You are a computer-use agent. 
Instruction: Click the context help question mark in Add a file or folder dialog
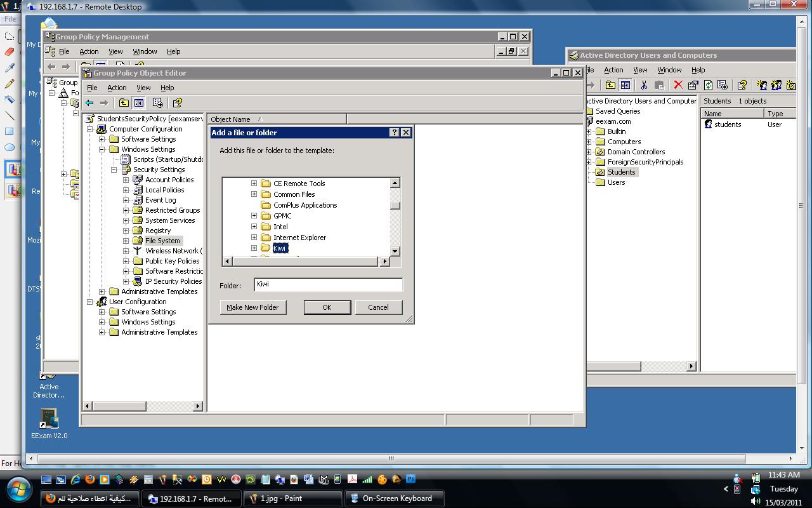(394, 133)
